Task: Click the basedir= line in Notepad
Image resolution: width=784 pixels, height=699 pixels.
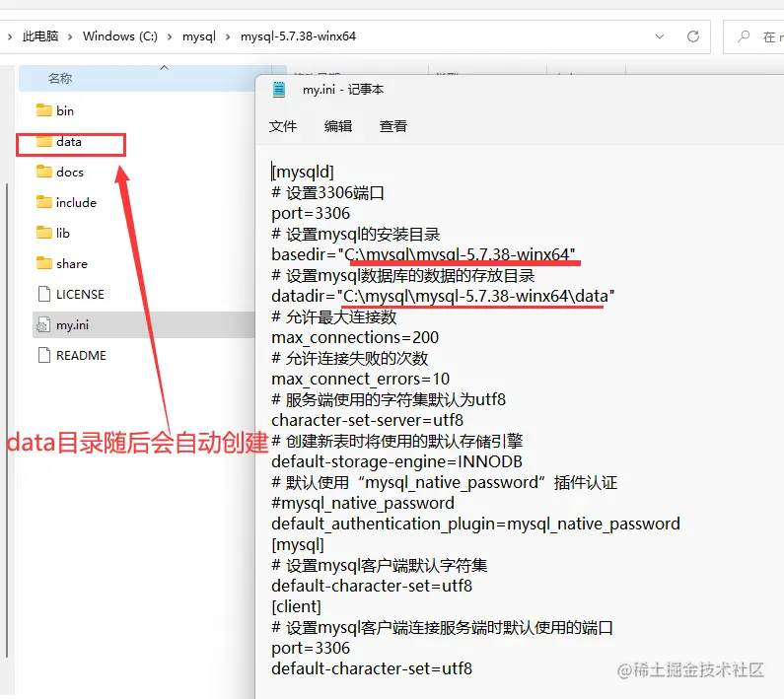Action: click(423, 254)
